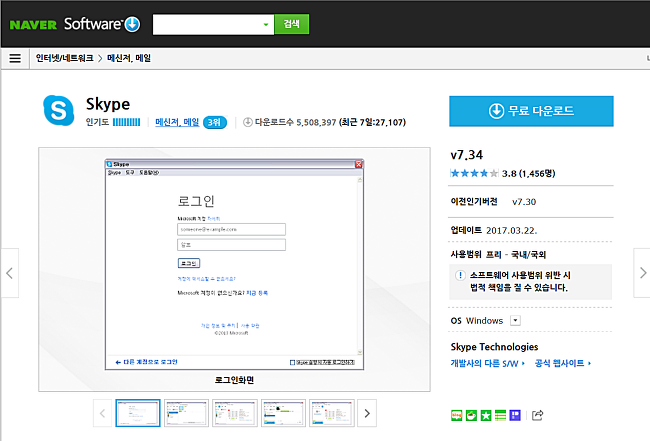
Task: Expand the OS Windows dropdown
Action: point(515,320)
